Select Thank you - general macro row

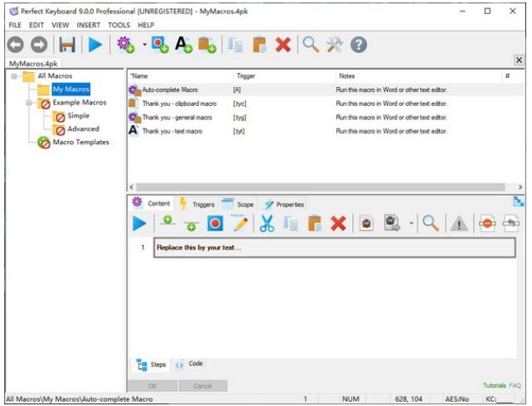tap(326, 118)
